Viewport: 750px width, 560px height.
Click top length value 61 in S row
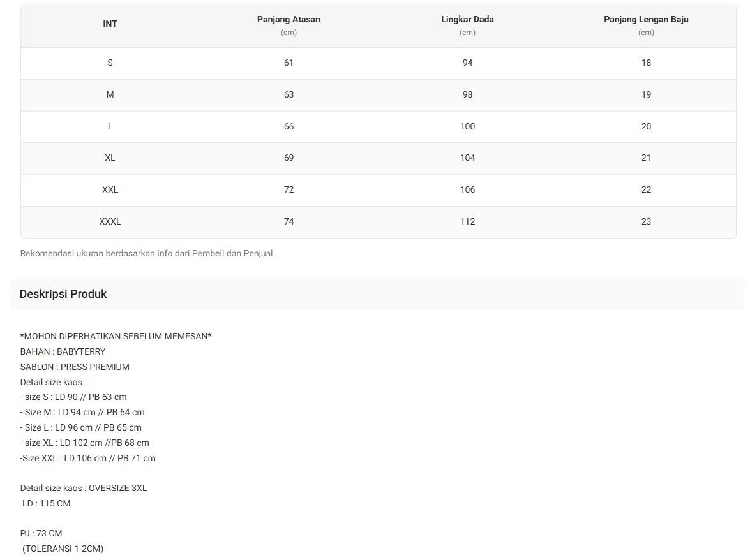[289, 63]
